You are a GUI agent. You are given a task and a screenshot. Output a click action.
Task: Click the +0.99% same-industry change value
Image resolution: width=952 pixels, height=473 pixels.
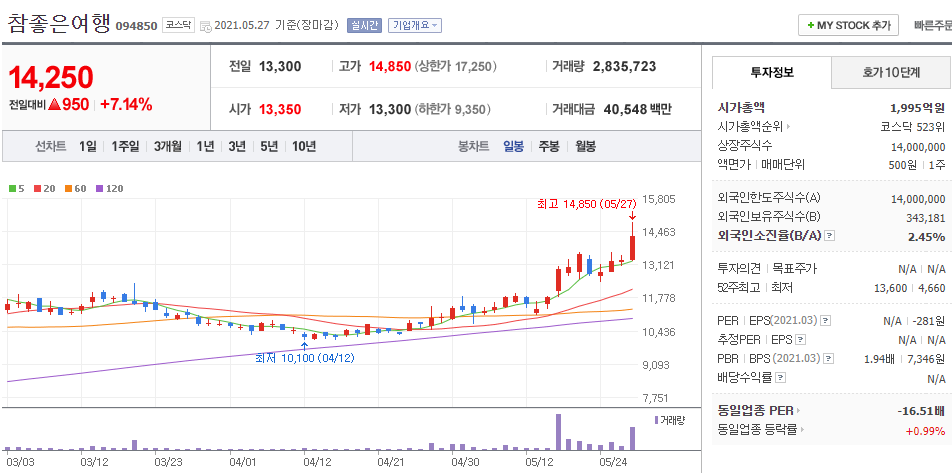(x=925, y=430)
